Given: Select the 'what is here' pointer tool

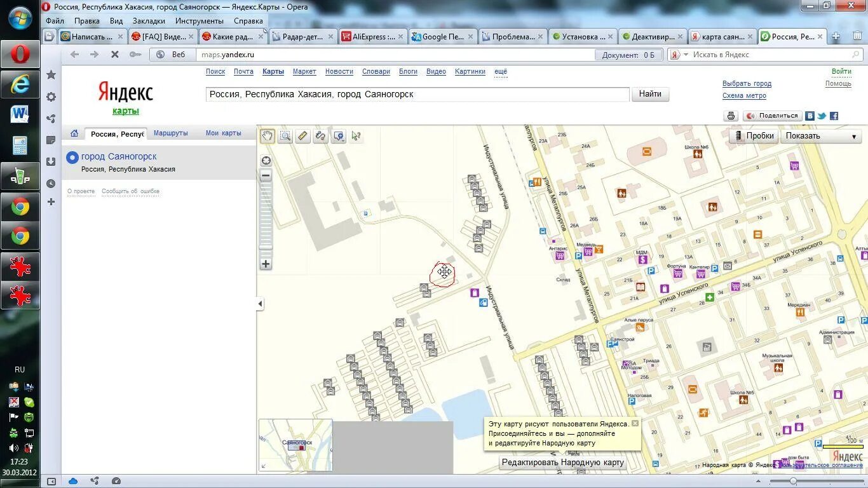Looking at the screenshot, I should tap(356, 135).
